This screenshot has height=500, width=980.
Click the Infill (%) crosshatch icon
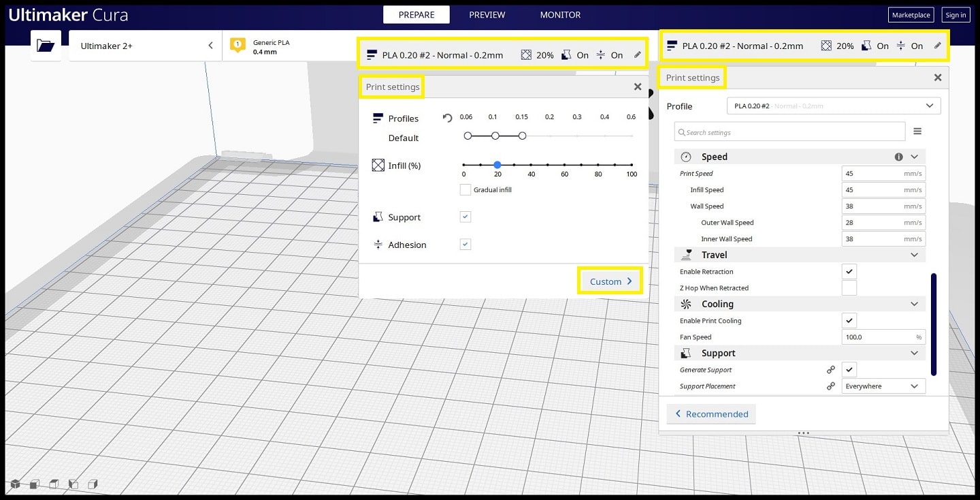click(x=378, y=165)
